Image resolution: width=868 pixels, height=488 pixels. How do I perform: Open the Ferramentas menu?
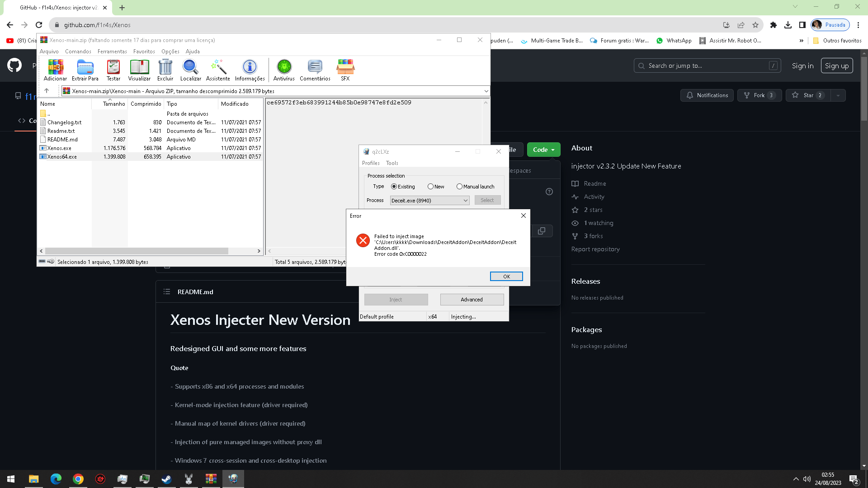tap(112, 51)
